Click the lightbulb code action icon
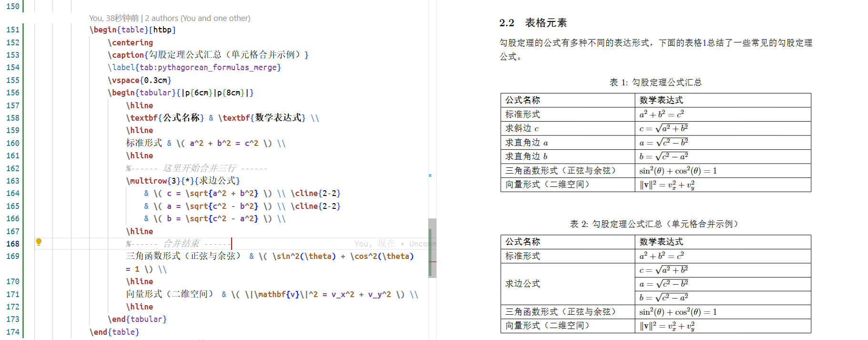The image size is (868, 340). (39, 242)
